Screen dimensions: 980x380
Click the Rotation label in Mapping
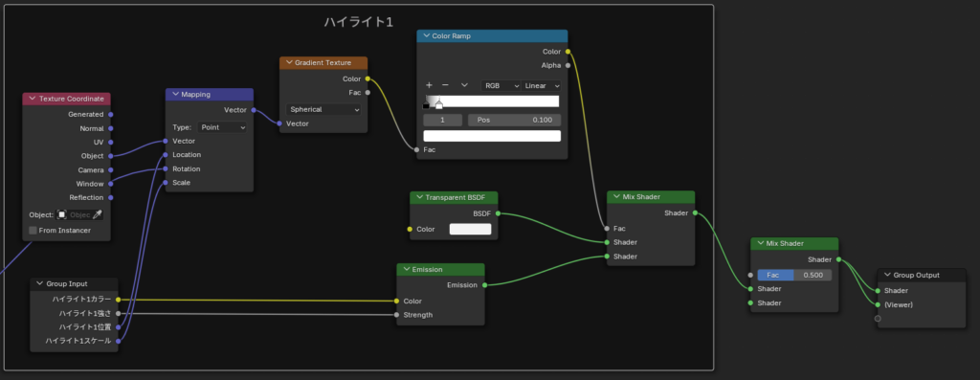point(187,168)
